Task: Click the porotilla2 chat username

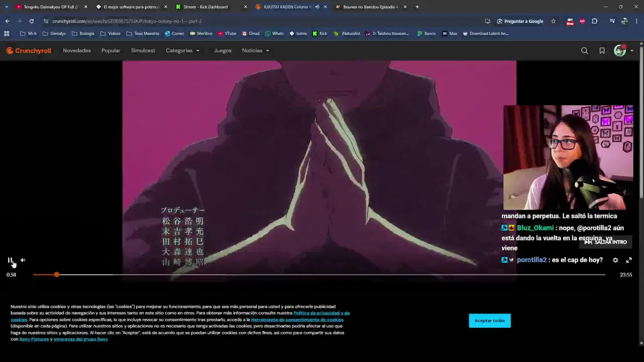Action: 532,260
